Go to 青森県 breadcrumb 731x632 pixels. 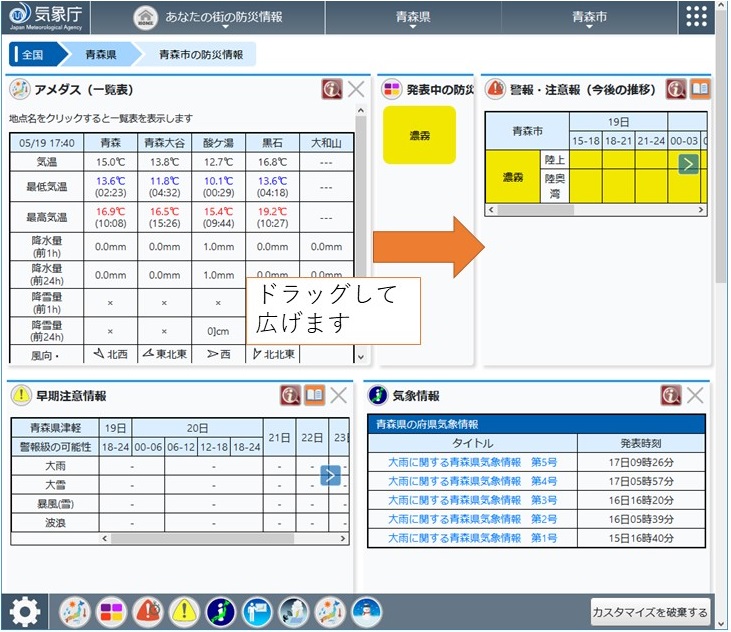coord(101,55)
